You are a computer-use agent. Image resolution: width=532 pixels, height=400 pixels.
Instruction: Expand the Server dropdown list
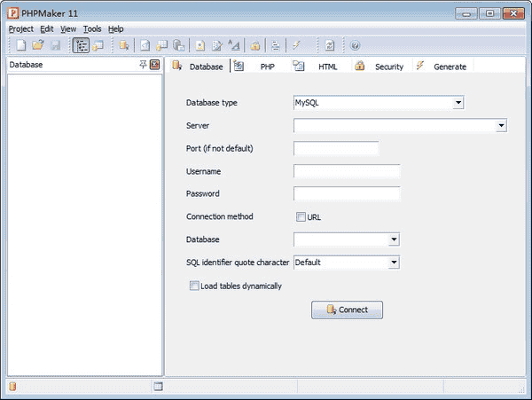(501, 126)
